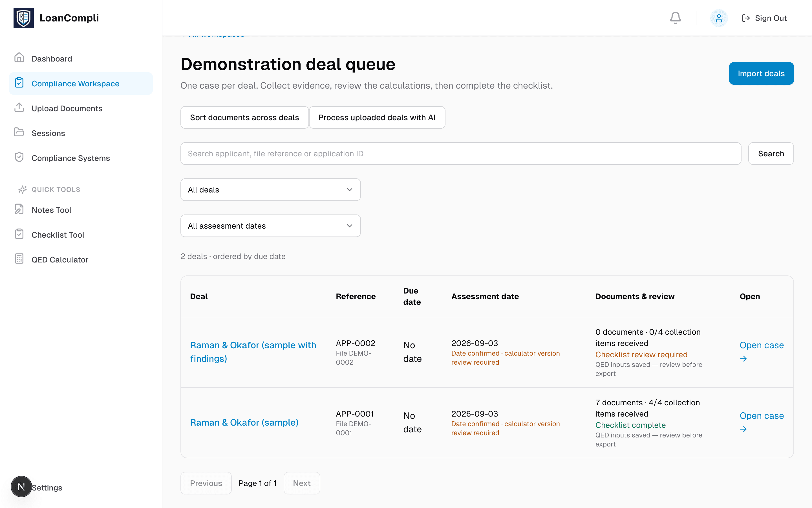Open notifications bell icon
Screen dimensions: 812x508
click(675, 18)
